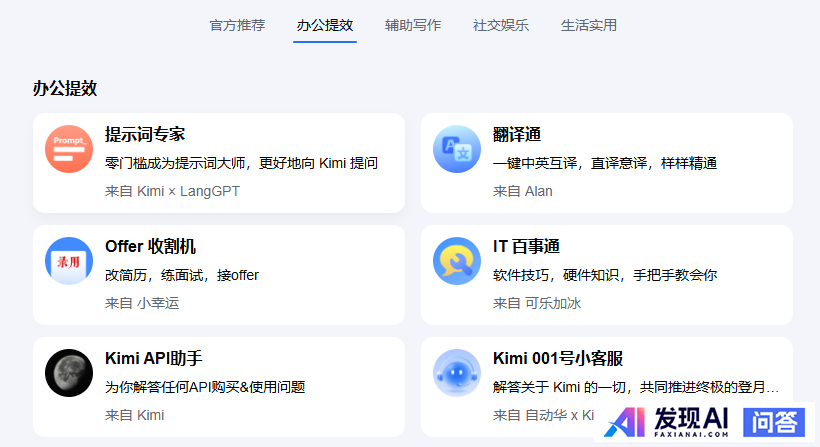Click description 为你解答任何API购买&使用问题
The height and width of the screenshot is (447, 820).
coord(205,387)
